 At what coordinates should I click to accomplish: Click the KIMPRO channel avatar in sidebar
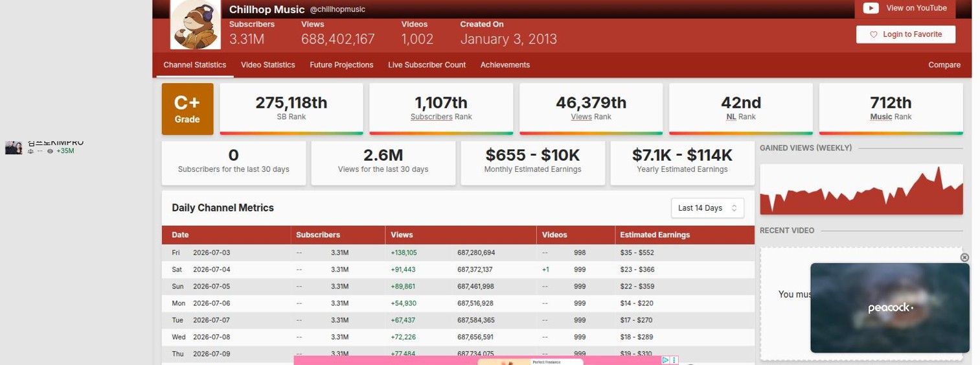pyautogui.click(x=14, y=148)
